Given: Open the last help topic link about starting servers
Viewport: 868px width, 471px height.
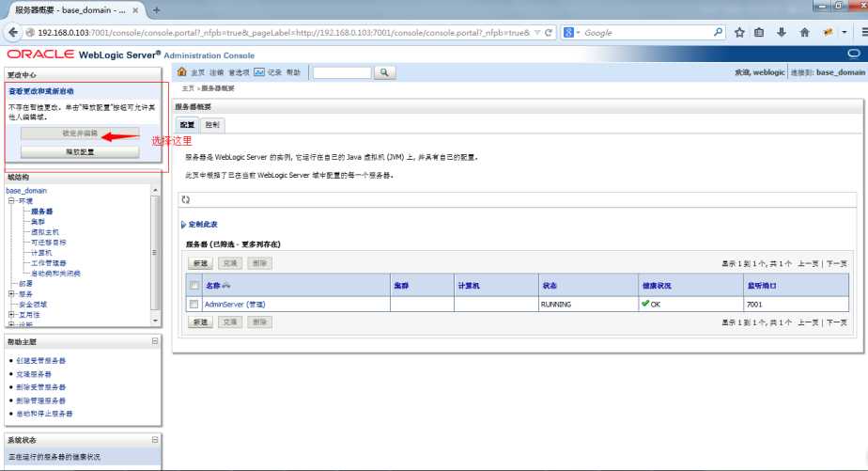Looking at the screenshot, I should pos(44,414).
